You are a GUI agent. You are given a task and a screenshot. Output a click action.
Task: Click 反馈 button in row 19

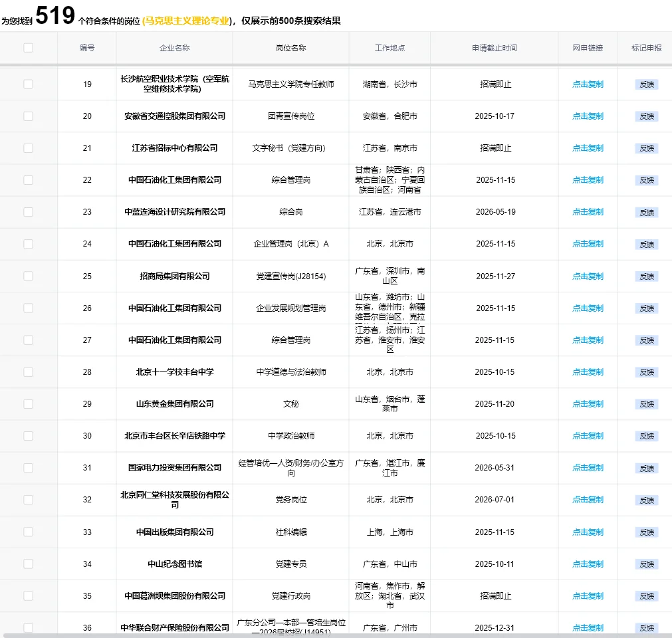(x=647, y=84)
